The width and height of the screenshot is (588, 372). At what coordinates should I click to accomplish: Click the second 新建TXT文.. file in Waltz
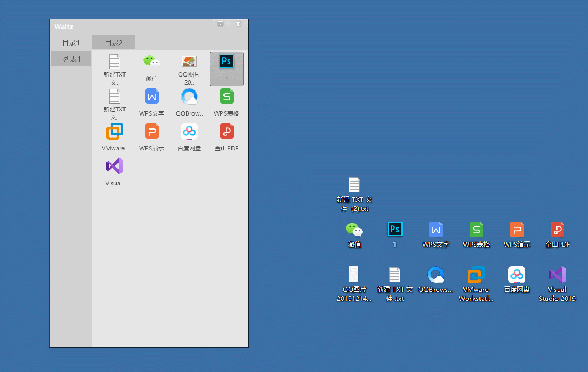tap(115, 104)
